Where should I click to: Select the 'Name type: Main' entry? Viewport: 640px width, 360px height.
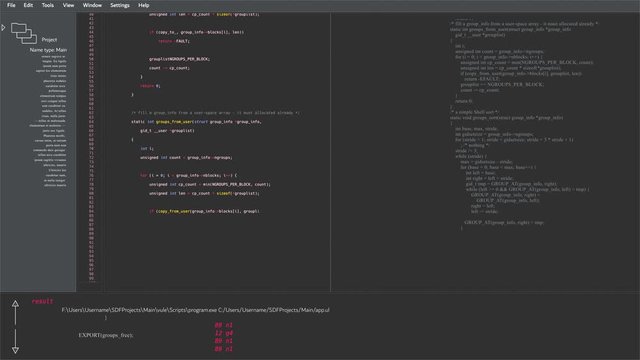(x=48, y=50)
